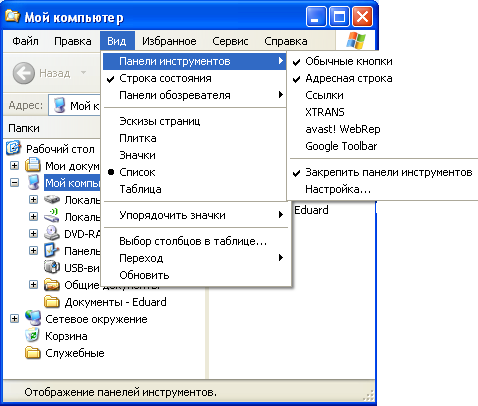Choose Эскизы страниц view
The image size is (478, 406).
[195, 121]
